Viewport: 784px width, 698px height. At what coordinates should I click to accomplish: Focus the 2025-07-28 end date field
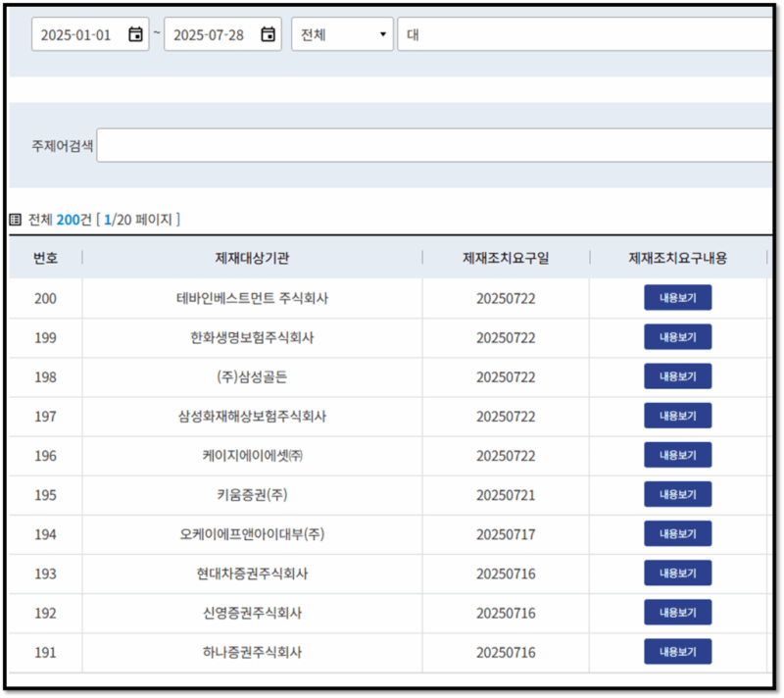[222, 34]
